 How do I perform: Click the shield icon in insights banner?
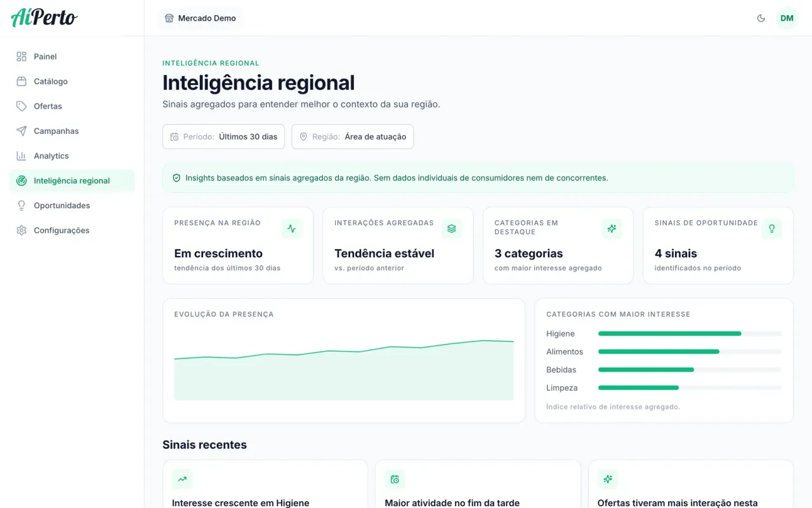point(176,178)
